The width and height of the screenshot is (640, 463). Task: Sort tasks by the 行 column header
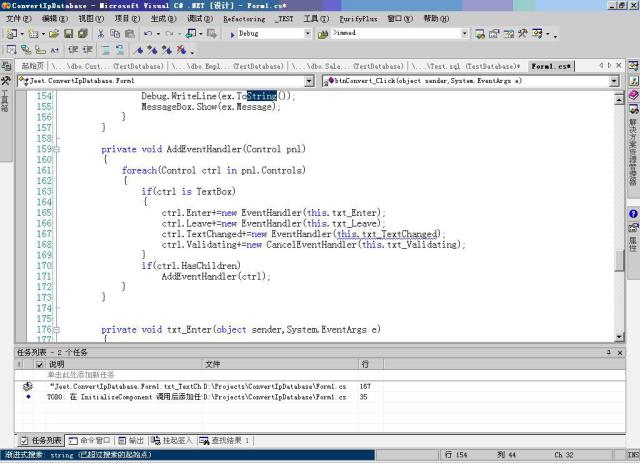click(371, 364)
